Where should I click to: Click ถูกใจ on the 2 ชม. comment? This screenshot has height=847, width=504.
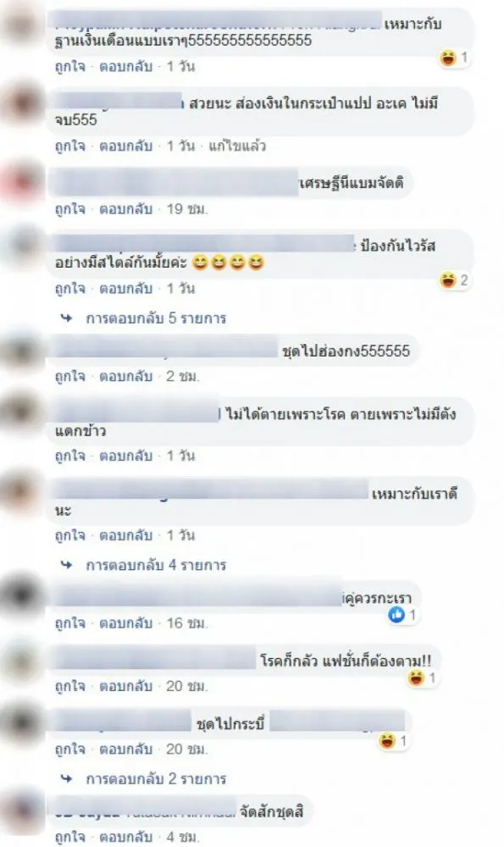click(x=70, y=377)
